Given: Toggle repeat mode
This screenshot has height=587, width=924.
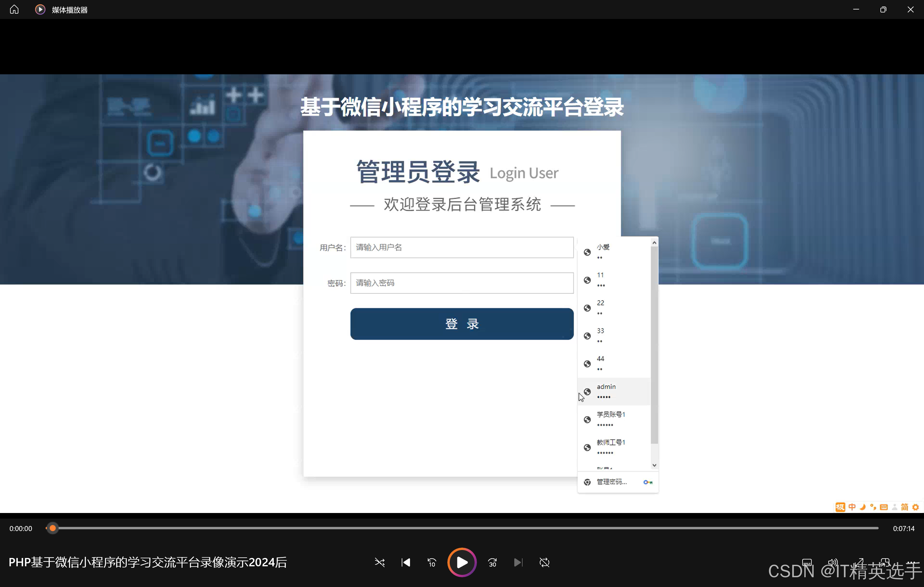Looking at the screenshot, I should [x=544, y=562].
